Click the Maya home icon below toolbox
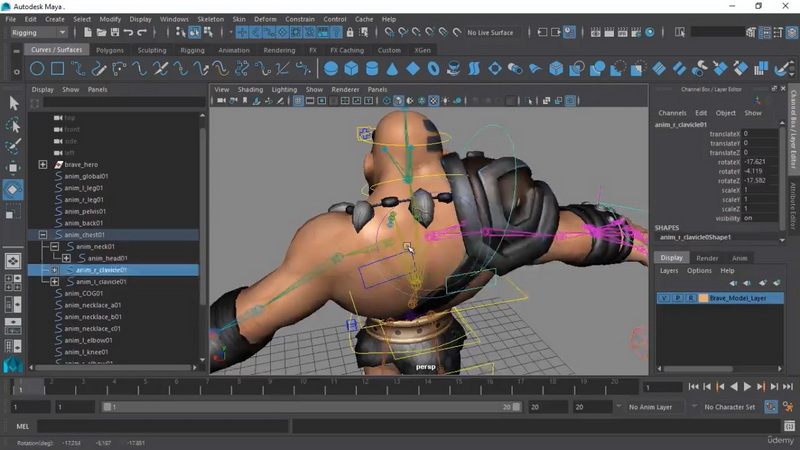Screen dimensions: 800x450 (x=13, y=365)
